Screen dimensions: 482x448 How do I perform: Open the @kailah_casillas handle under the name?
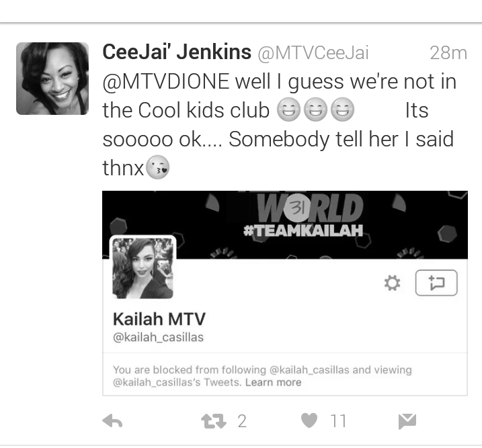click(158, 337)
